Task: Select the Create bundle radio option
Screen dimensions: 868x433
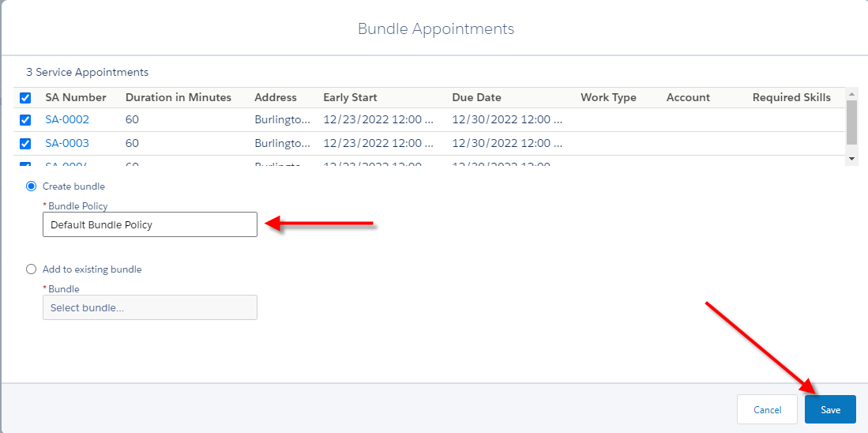Action: click(32, 186)
